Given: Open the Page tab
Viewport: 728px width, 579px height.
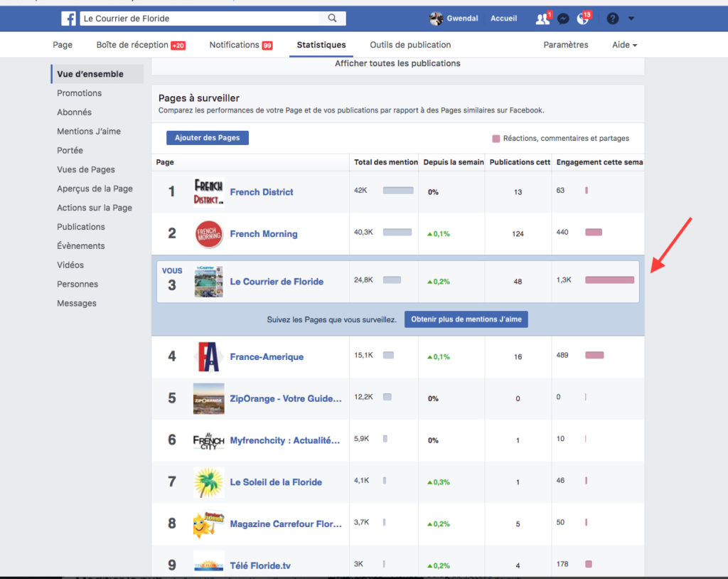Looking at the screenshot, I should coord(63,45).
